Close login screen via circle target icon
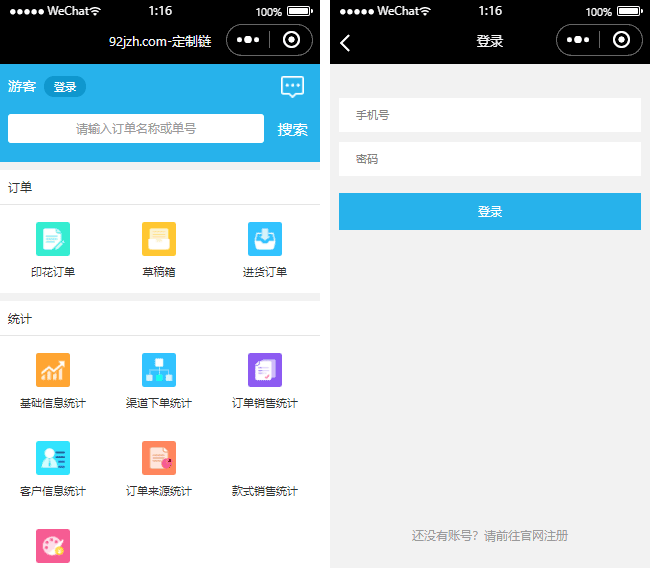The width and height of the screenshot is (650, 568). pos(621,40)
